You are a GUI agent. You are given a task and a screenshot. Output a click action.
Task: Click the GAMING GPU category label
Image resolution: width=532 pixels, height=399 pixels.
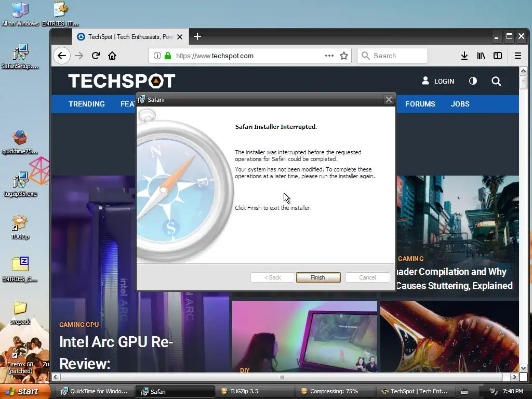[x=79, y=324]
